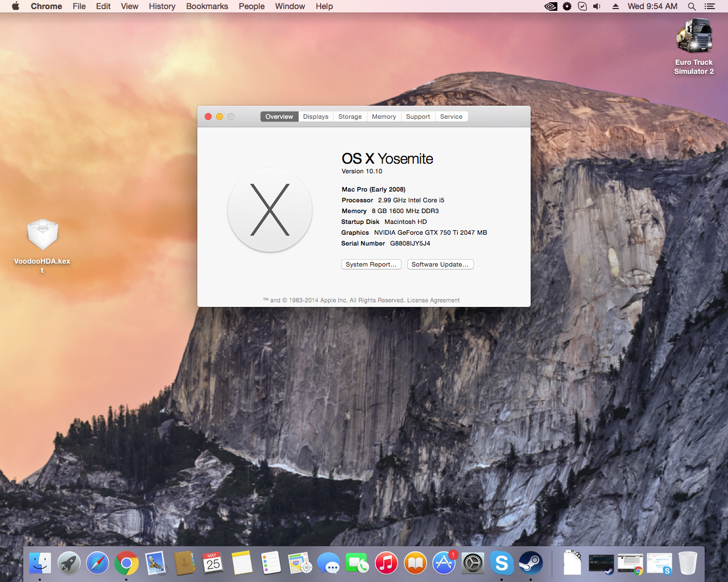Click the Mac Pro (Early 2008) text
The height and width of the screenshot is (582, 728).
point(374,189)
